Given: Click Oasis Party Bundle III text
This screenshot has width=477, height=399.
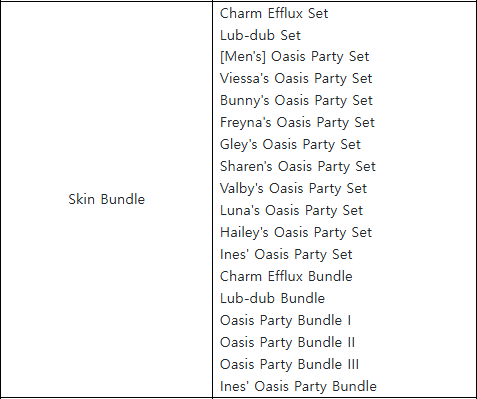Looking at the screenshot, I should click(289, 365).
